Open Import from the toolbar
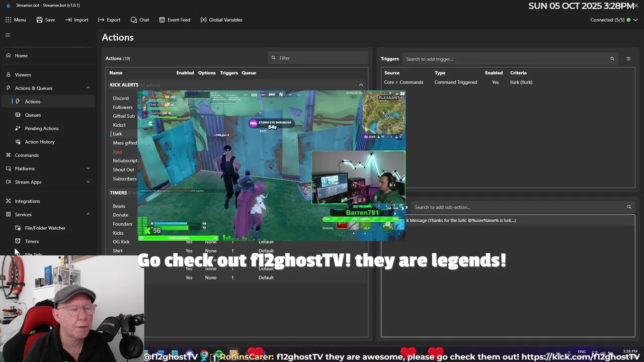Image resolution: width=644 pixels, height=362 pixels. tap(76, 20)
